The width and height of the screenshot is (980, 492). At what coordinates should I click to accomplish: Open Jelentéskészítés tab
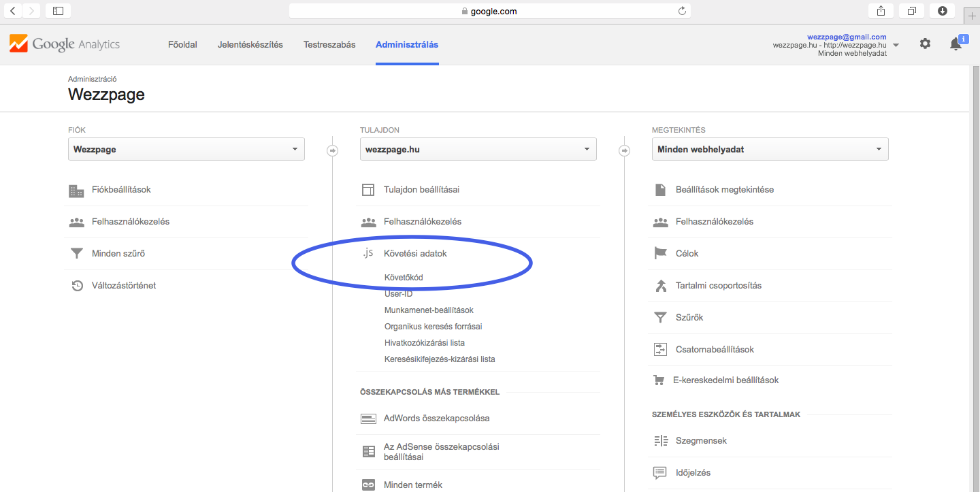(x=250, y=44)
